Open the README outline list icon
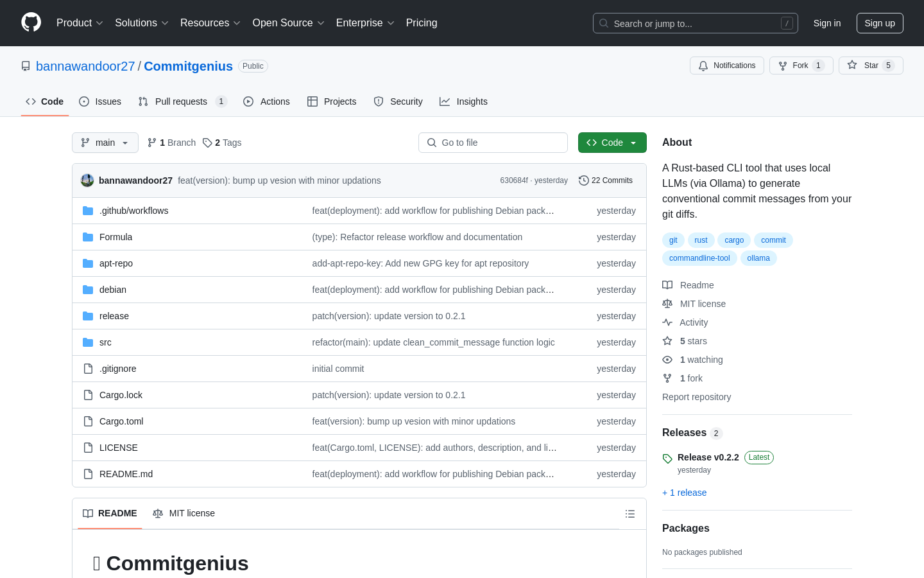 pos(630,514)
